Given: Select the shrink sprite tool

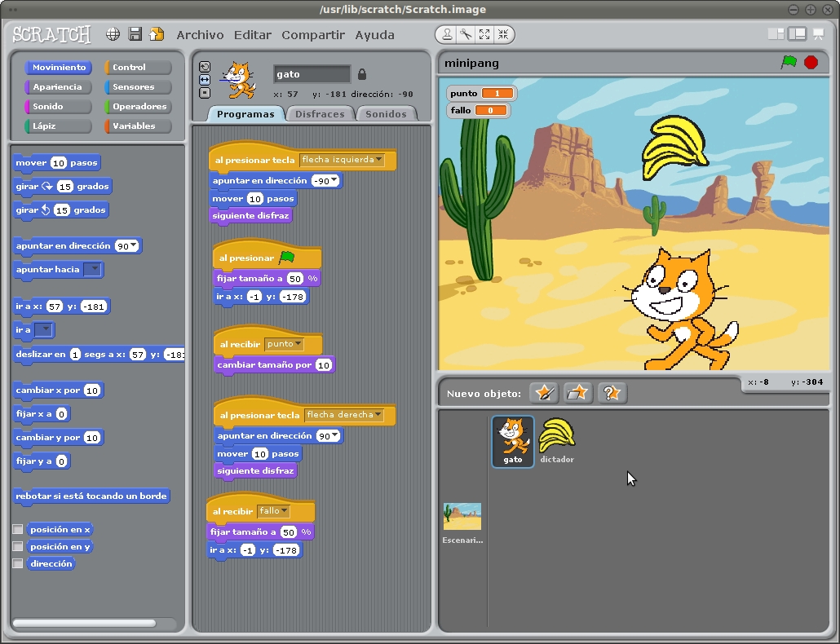Looking at the screenshot, I should 505,34.
